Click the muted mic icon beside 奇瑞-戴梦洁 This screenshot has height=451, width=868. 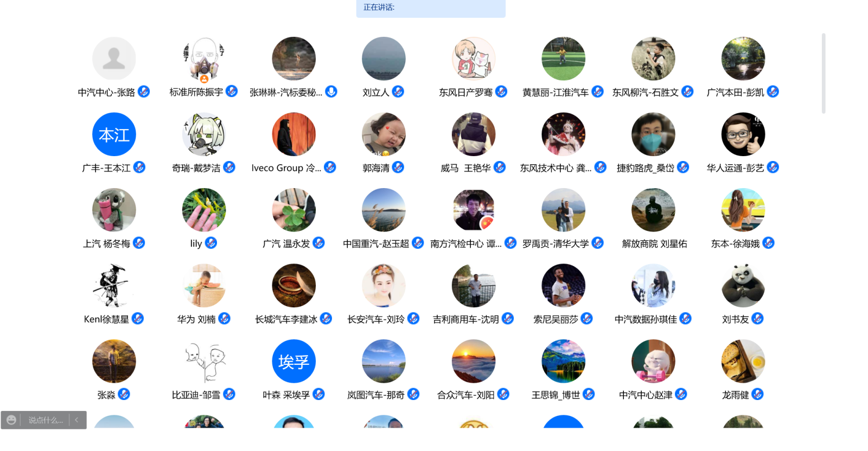click(x=229, y=167)
